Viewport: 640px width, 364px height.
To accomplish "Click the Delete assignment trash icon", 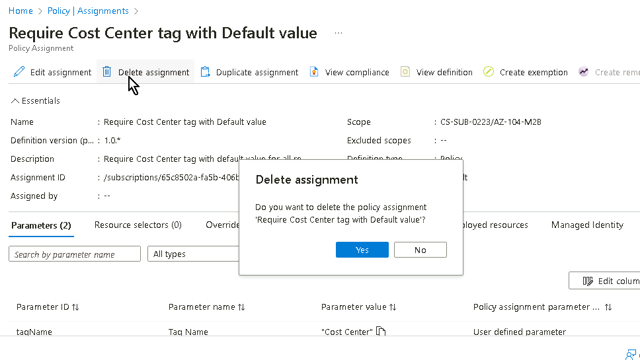I will coord(106,72).
